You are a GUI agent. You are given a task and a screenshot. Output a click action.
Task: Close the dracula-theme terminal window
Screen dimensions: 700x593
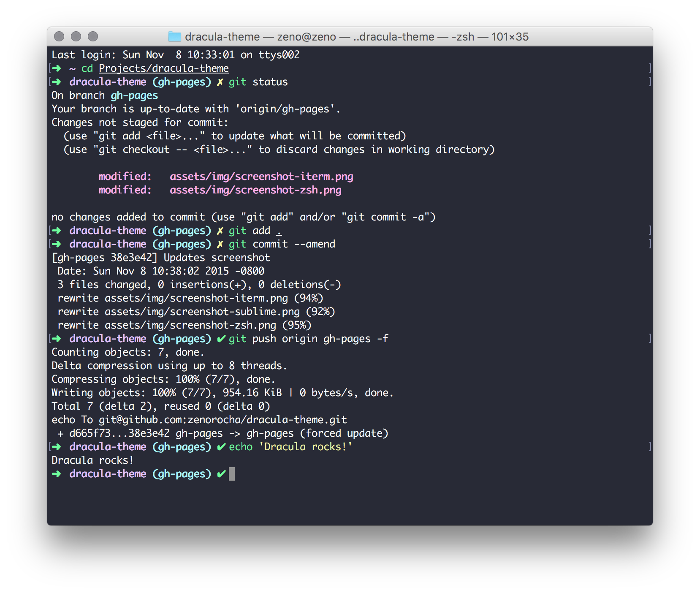[x=59, y=37]
